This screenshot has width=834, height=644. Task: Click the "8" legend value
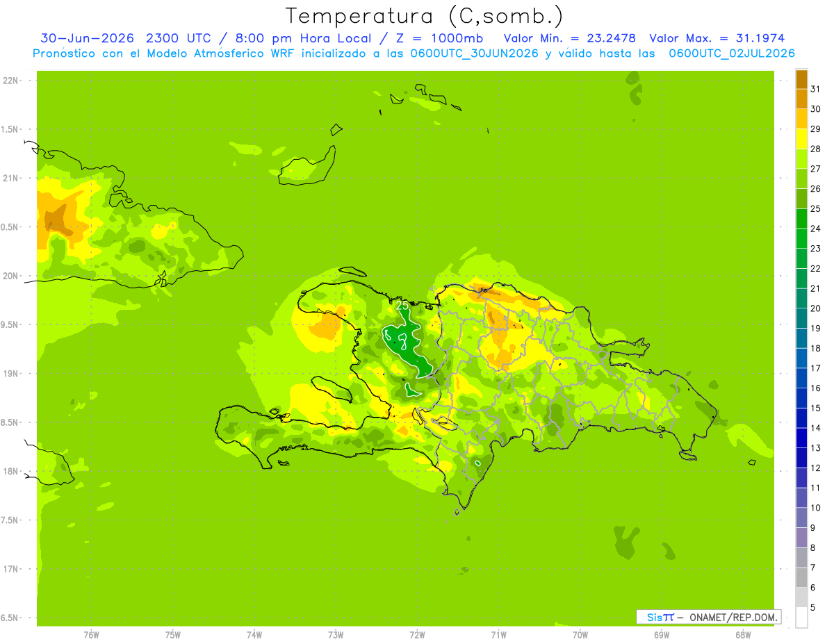(813, 548)
